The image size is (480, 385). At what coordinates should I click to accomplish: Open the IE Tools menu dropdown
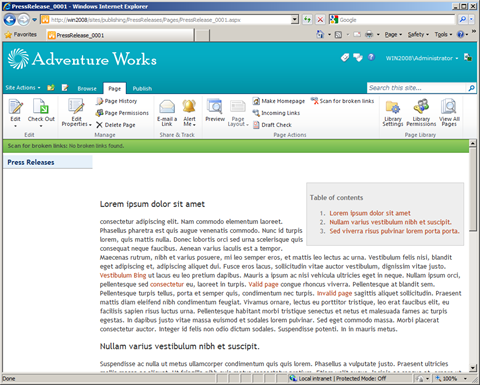coord(443,34)
